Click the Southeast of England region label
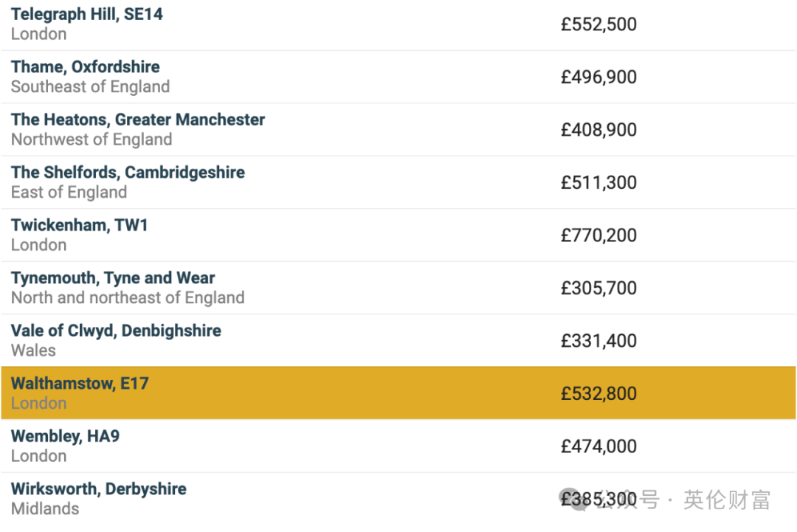797x532 pixels. 91,87
